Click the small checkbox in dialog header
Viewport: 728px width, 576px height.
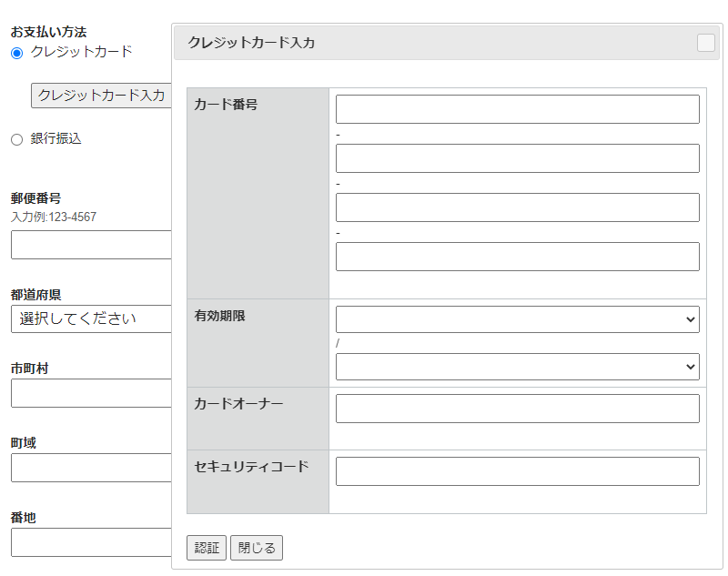click(x=706, y=43)
